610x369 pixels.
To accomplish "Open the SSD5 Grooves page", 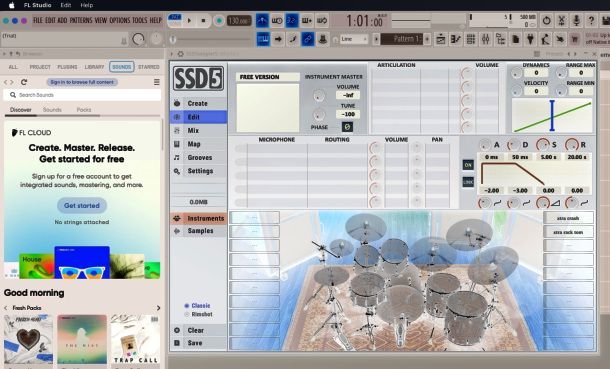I will (199, 157).
